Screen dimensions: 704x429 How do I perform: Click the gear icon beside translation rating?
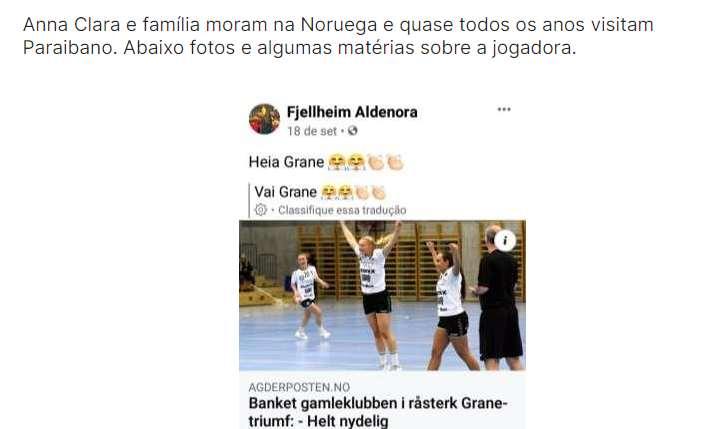[x=261, y=210]
